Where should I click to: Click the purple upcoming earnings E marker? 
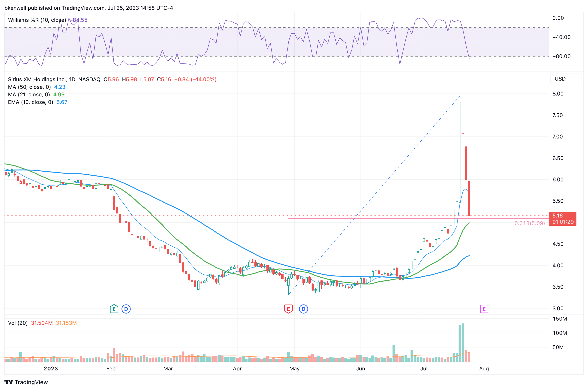point(484,309)
